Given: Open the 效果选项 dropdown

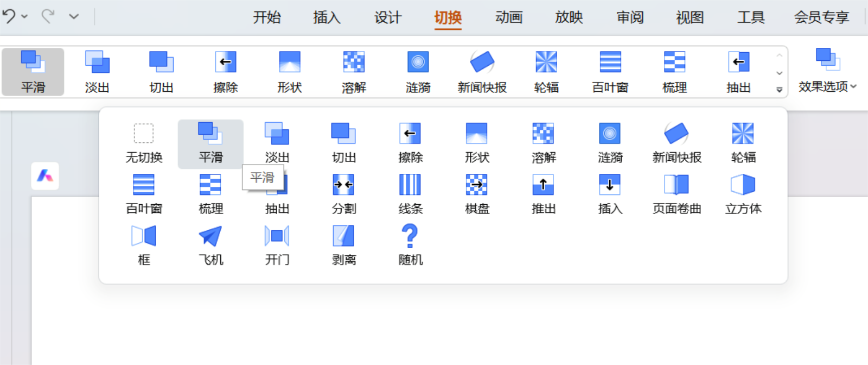Looking at the screenshot, I should pyautogui.click(x=827, y=71).
